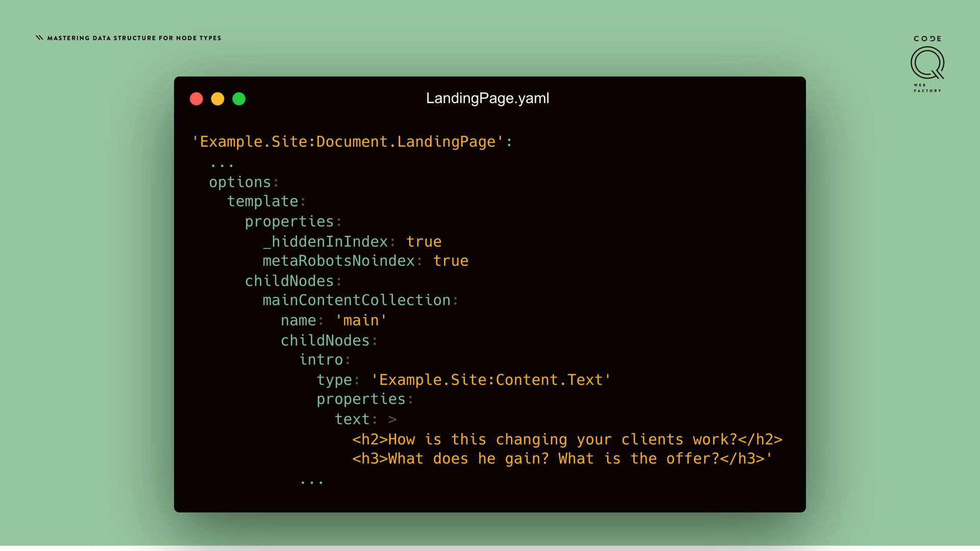Click the yellow minimize dot
The width and height of the screenshot is (980, 551).
click(x=218, y=99)
